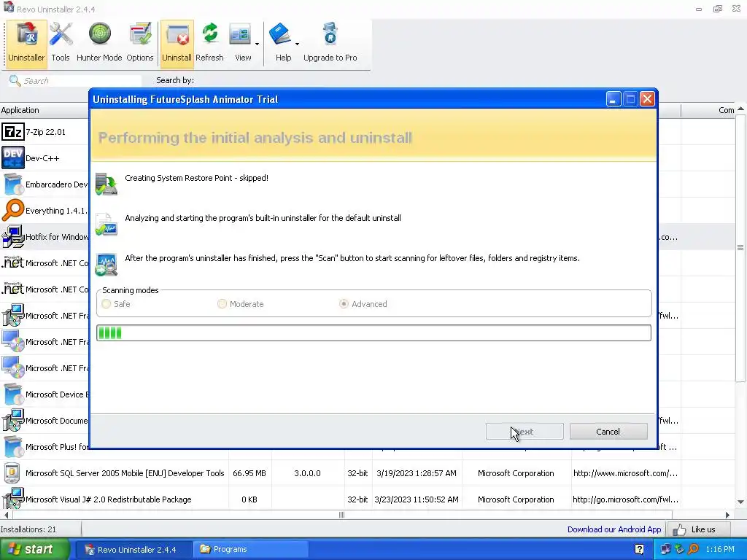Click the Installations: 21 status text
The height and width of the screenshot is (560, 747).
[x=28, y=529]
